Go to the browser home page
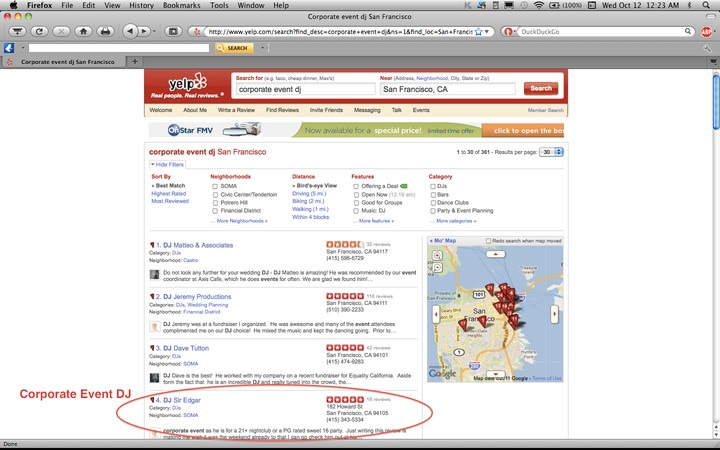Viewport: 720px width, 450px height. 83,31
